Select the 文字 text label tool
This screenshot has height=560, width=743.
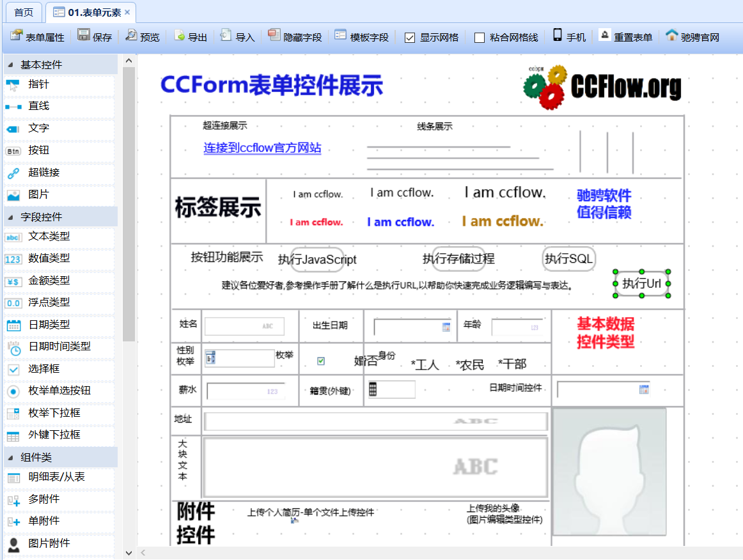click(13, 129)
